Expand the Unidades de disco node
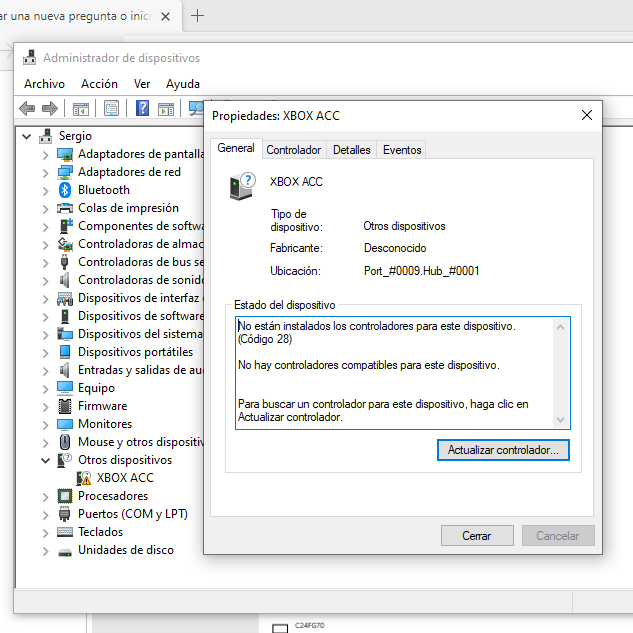This screenshot has width=633, height=633. [46, 551]
